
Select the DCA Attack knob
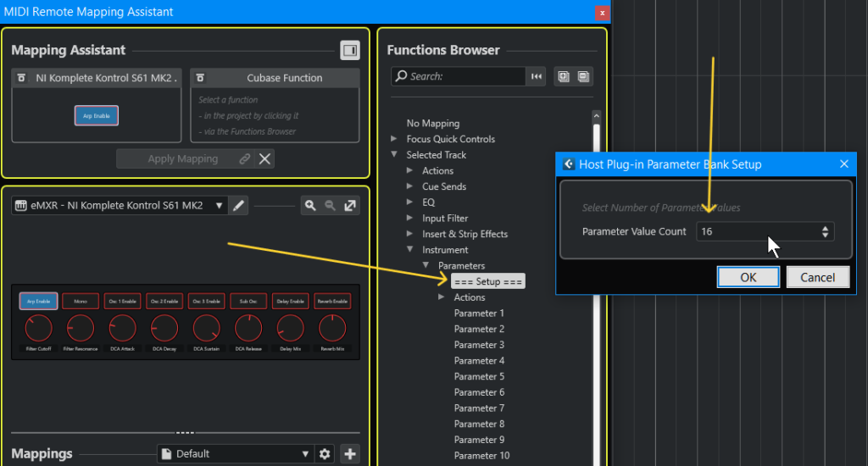[x=122, y=328]
